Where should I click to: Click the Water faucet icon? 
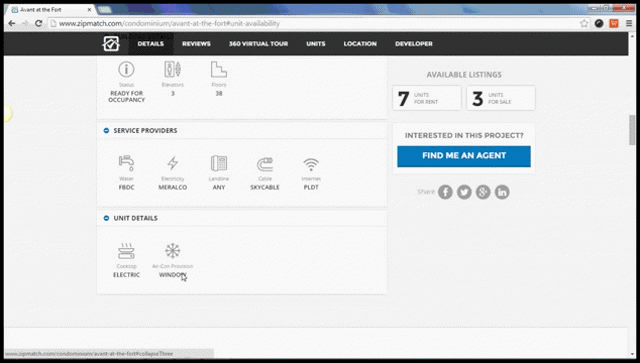(x=126, y=163)
